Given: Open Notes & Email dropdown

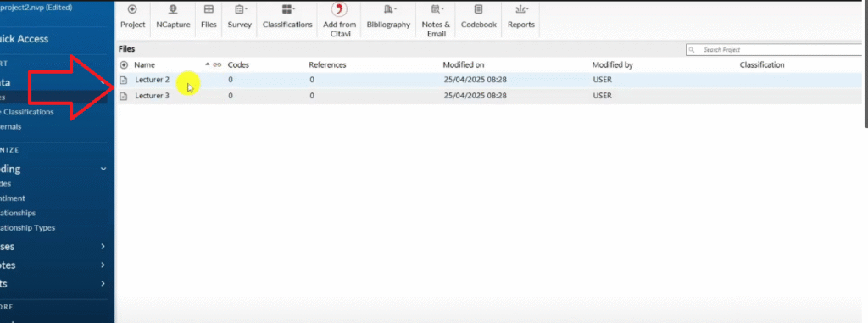Looking at the screenshot, I should (436, 20).
